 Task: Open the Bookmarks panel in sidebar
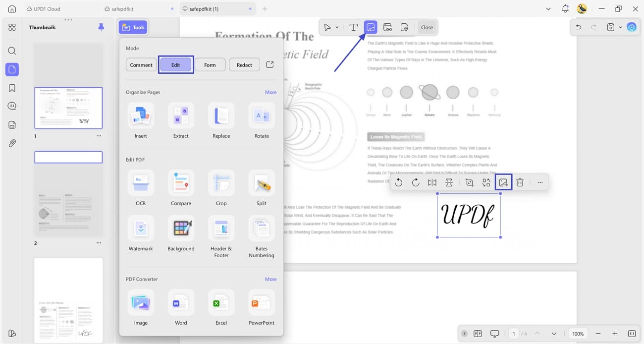(12, 88)
